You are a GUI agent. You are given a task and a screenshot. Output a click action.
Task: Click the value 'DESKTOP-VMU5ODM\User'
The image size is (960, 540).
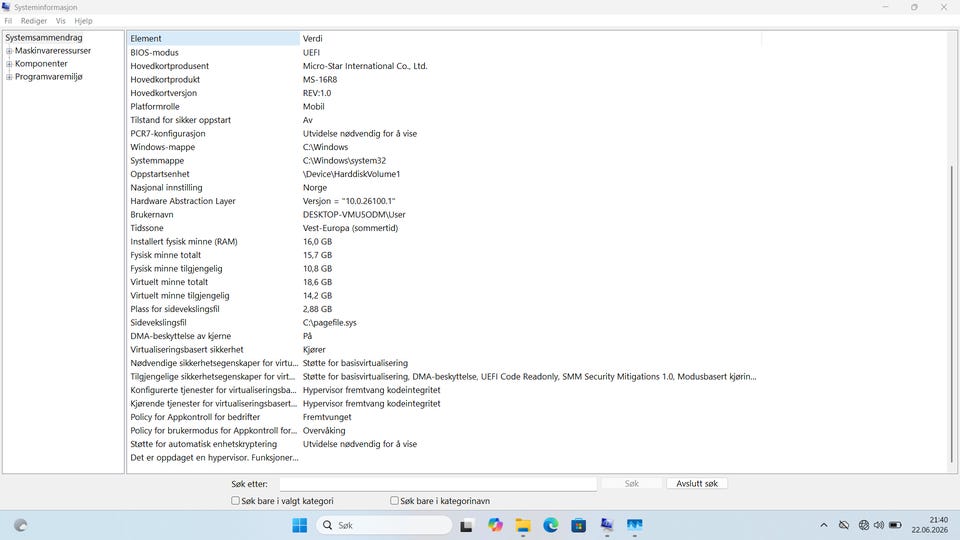click(x=354, y=214)
